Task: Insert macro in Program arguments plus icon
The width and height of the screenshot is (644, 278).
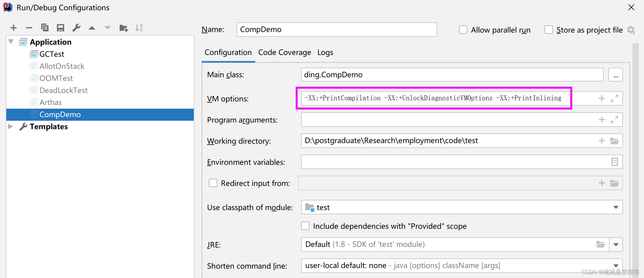Action: click(x=602, y=120)
